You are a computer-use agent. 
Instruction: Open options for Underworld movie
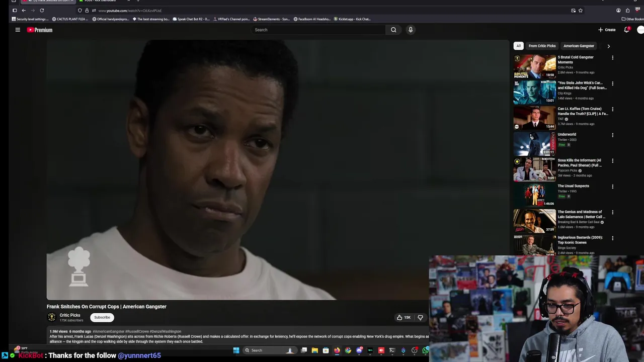point(612,135)
